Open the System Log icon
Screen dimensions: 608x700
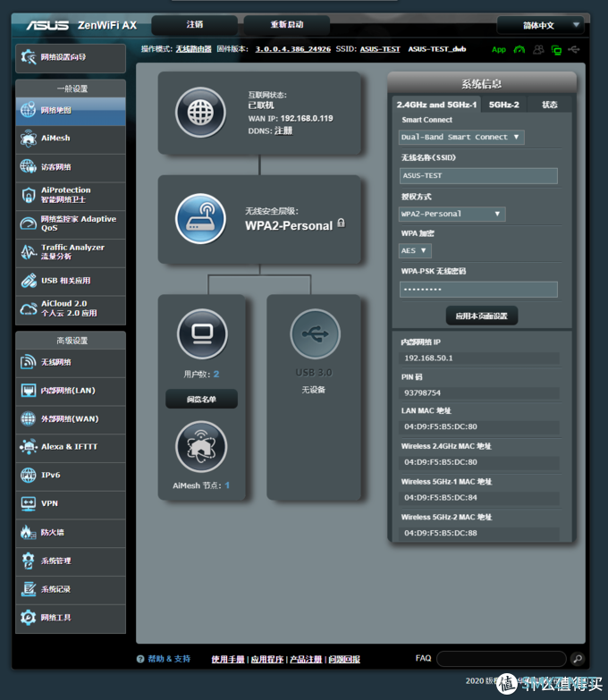(28, 589)
